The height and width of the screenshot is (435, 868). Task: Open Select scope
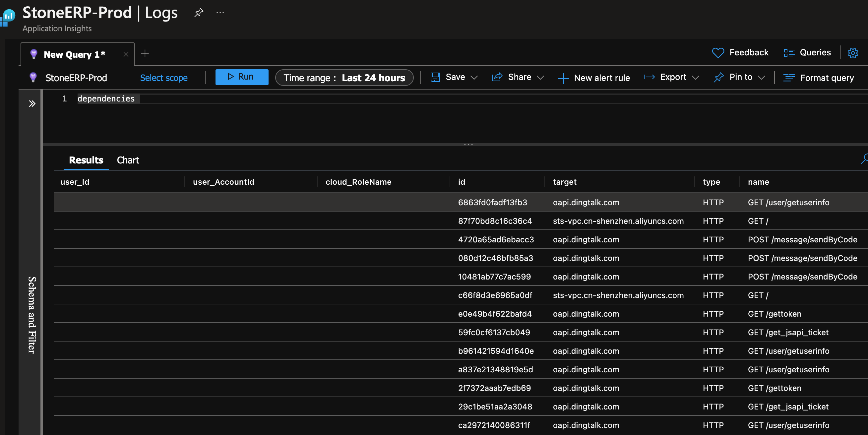[164, 78]
